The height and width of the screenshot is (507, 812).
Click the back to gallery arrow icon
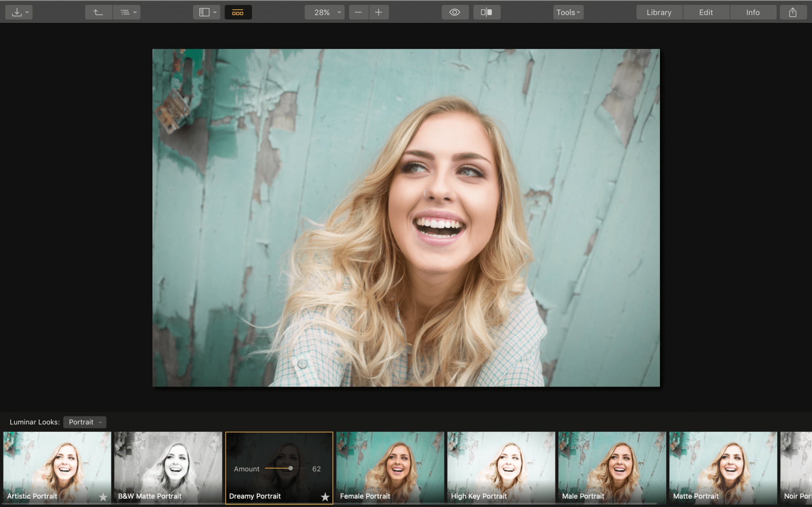coord(98,13)
